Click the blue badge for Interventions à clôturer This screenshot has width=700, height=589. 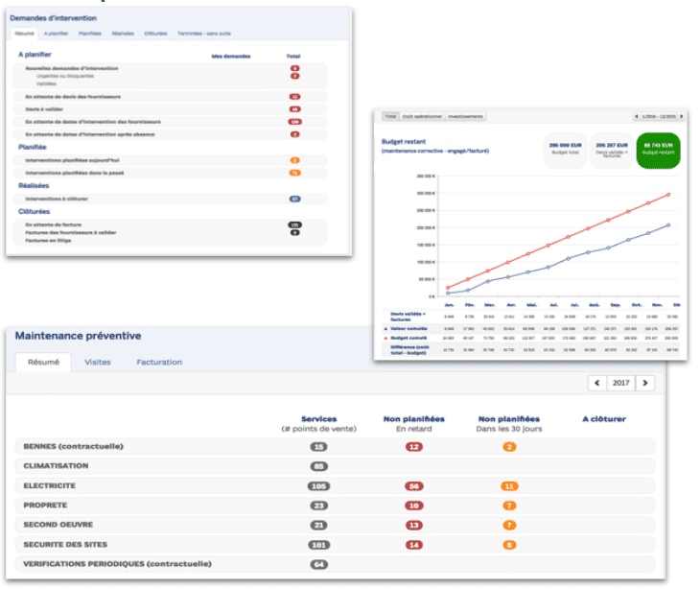(294, 199)
